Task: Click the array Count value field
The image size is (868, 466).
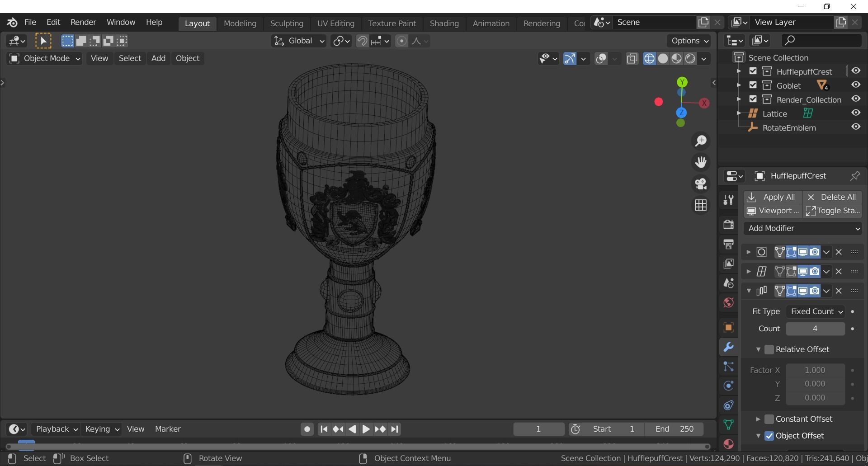Action: tap(815, 329)
